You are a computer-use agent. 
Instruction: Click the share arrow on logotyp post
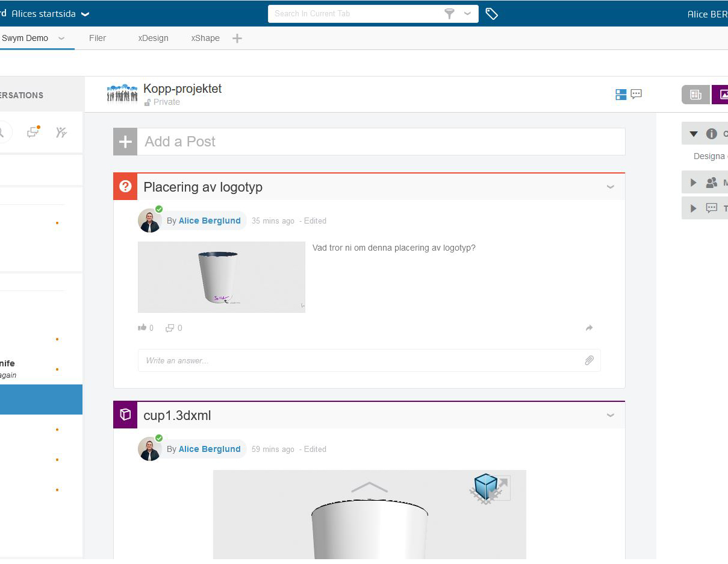589,328
